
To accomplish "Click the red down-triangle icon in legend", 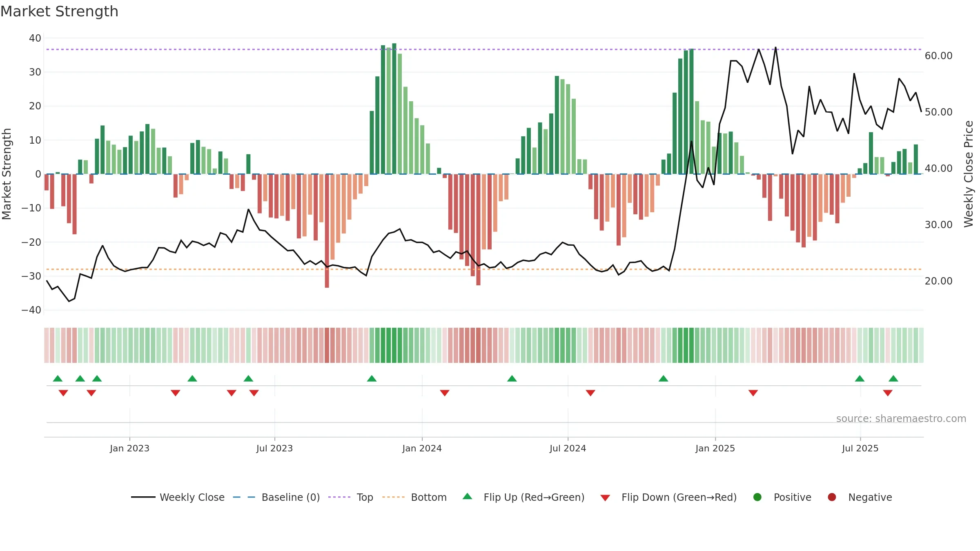I will coord(605,498).
